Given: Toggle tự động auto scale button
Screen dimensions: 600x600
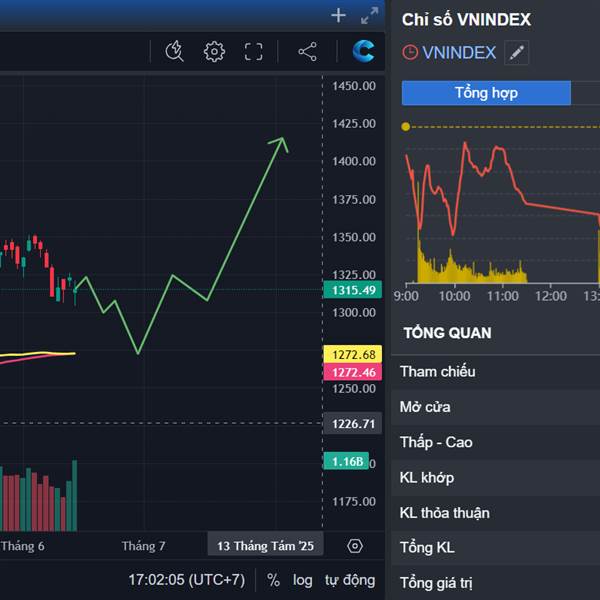Looking at the screenshot, I should click(350, 580).
